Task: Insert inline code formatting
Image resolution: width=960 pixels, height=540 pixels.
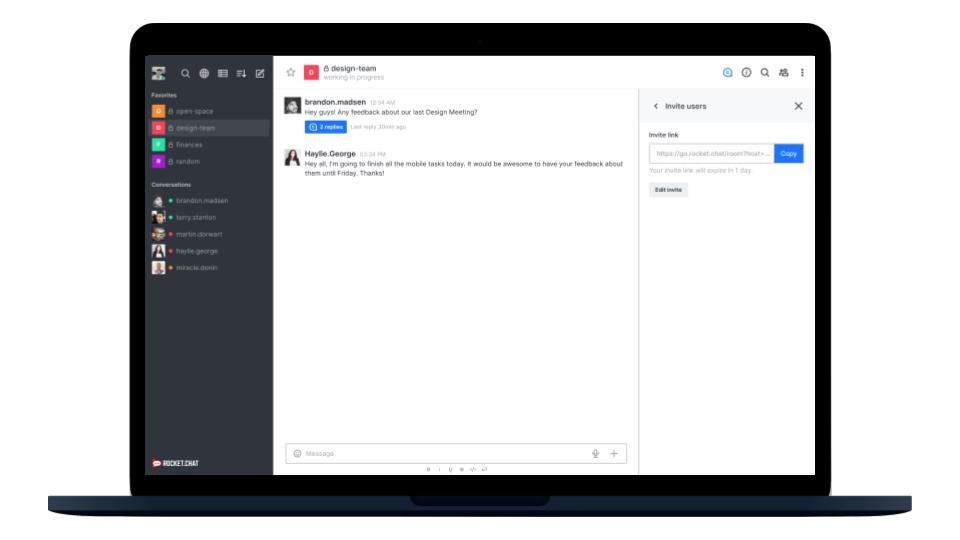Action: 473,470
